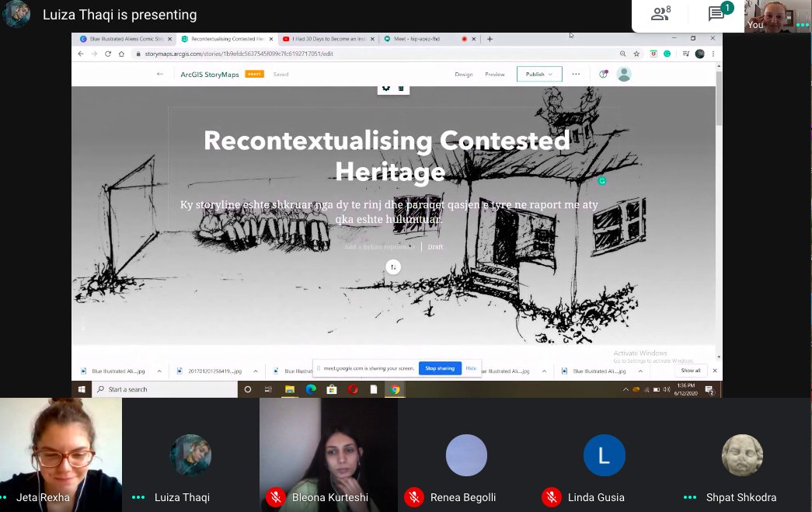
Task: Open a new Chrome tab
Action: click(x=490, y=39)
